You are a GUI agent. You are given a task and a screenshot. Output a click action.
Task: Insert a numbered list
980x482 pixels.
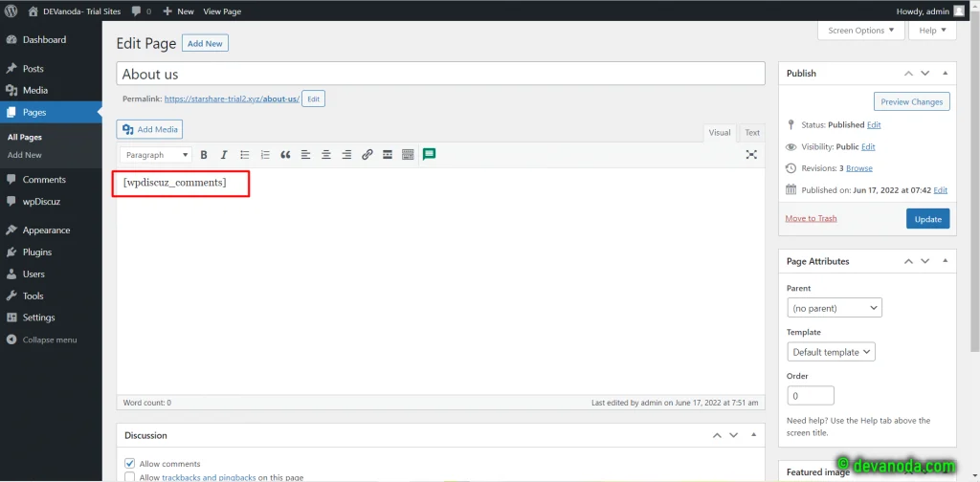[265, 155]
